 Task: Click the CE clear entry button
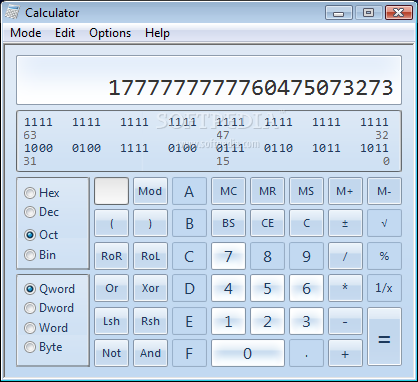pyautogui.click(x=267, y=223)
